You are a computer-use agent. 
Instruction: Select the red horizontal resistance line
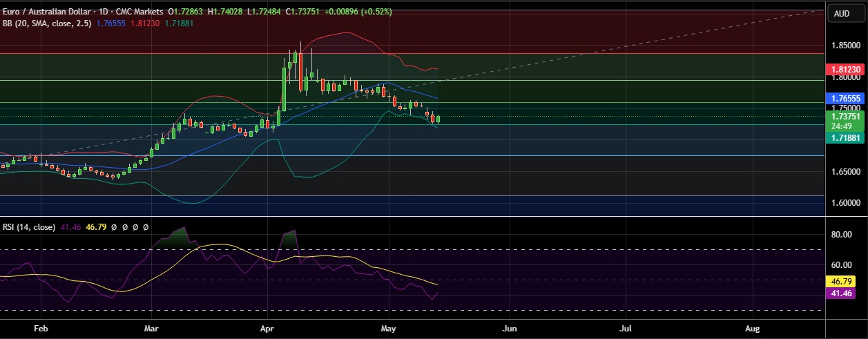click(x=413, y=53)
